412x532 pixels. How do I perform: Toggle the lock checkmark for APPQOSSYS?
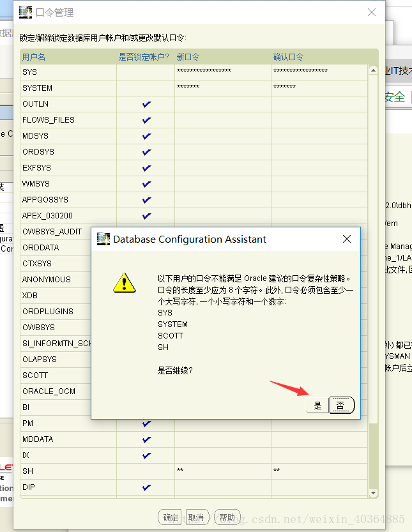(x=146, y=200)
